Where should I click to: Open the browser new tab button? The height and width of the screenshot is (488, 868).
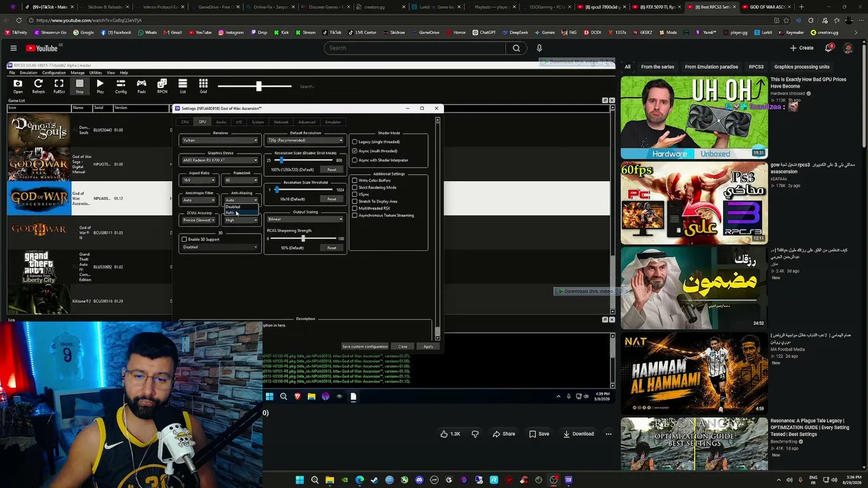point(801,7)
